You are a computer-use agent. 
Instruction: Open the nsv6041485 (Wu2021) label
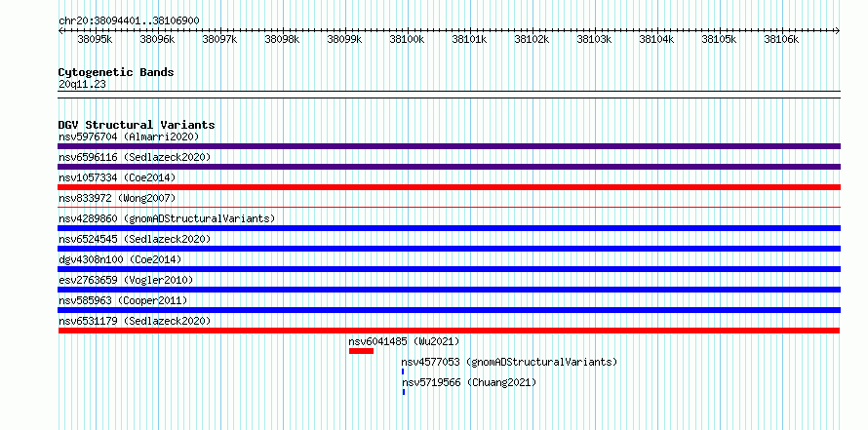404,341
